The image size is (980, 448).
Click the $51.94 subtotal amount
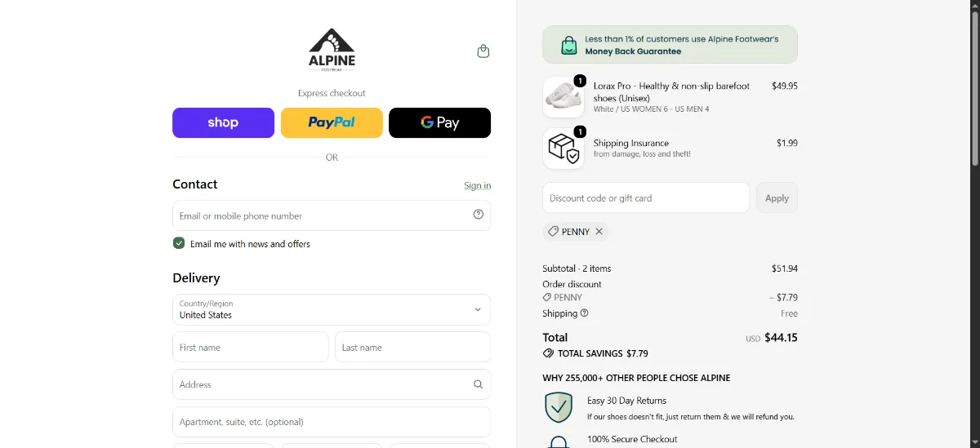point(785,268)
